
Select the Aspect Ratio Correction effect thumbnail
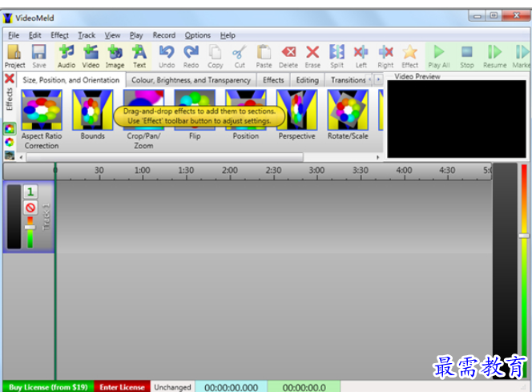(x=42, y=110)
